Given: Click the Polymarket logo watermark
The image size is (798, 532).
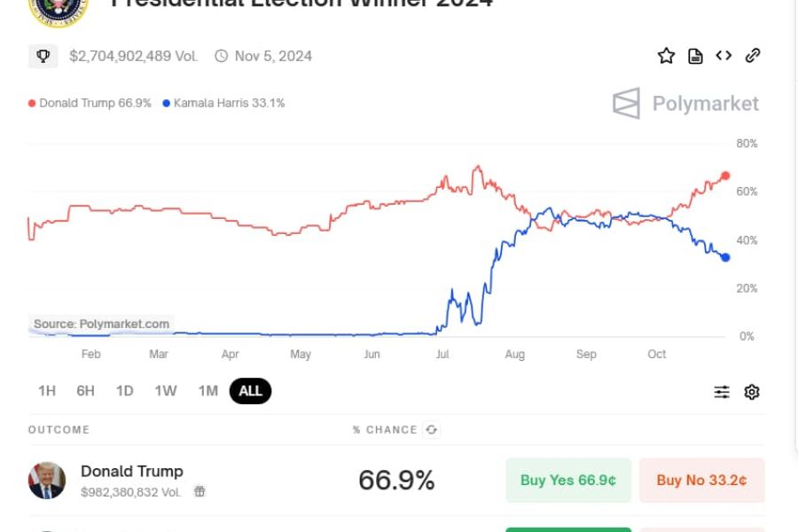Looking at the screenshot, I should (686, 104).
